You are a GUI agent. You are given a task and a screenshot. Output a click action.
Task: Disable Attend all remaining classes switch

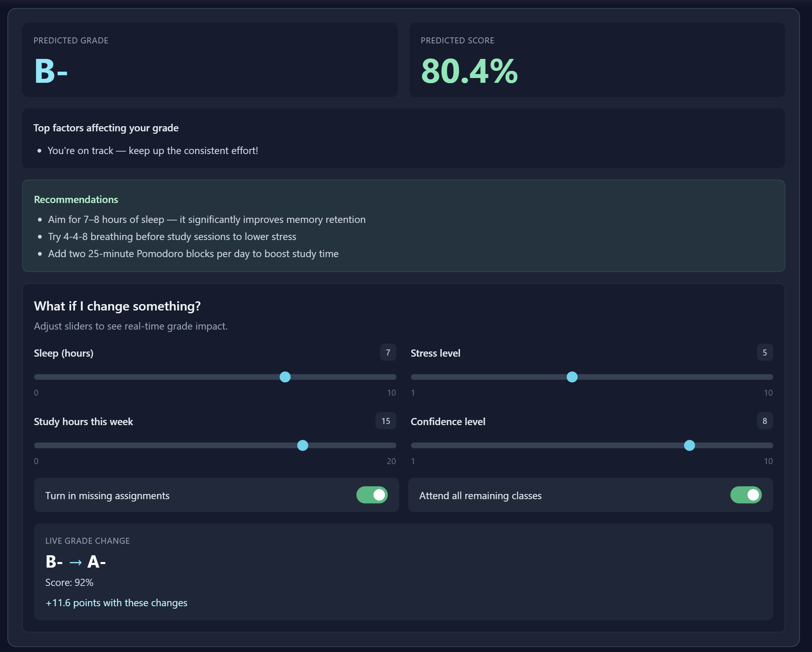pyautogui.click(x=746, y=495)
